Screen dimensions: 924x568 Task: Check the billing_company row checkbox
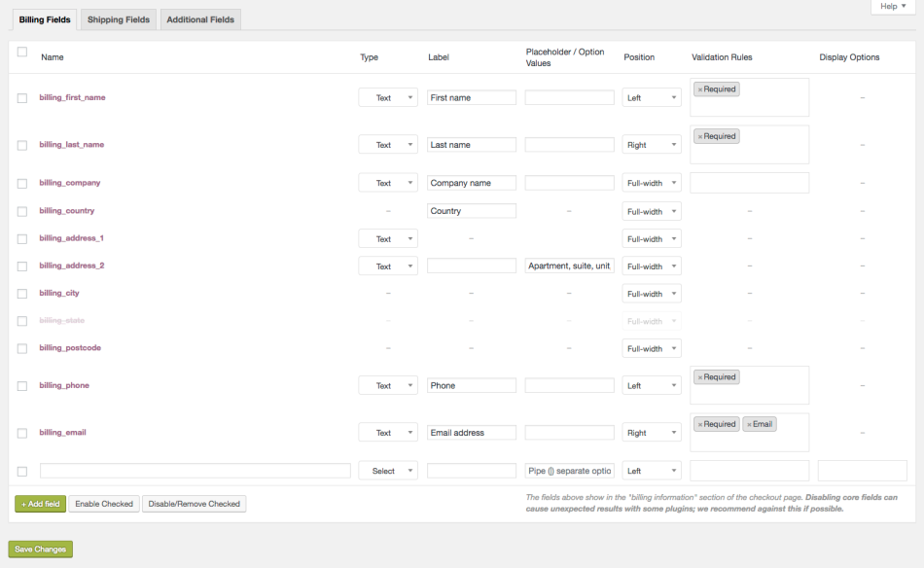coord(21,182)
